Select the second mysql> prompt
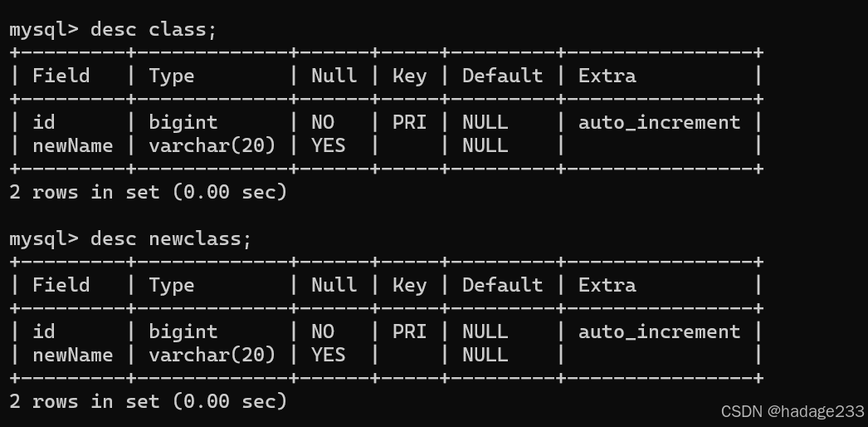 pyautogui.click(x=44, y=240)
